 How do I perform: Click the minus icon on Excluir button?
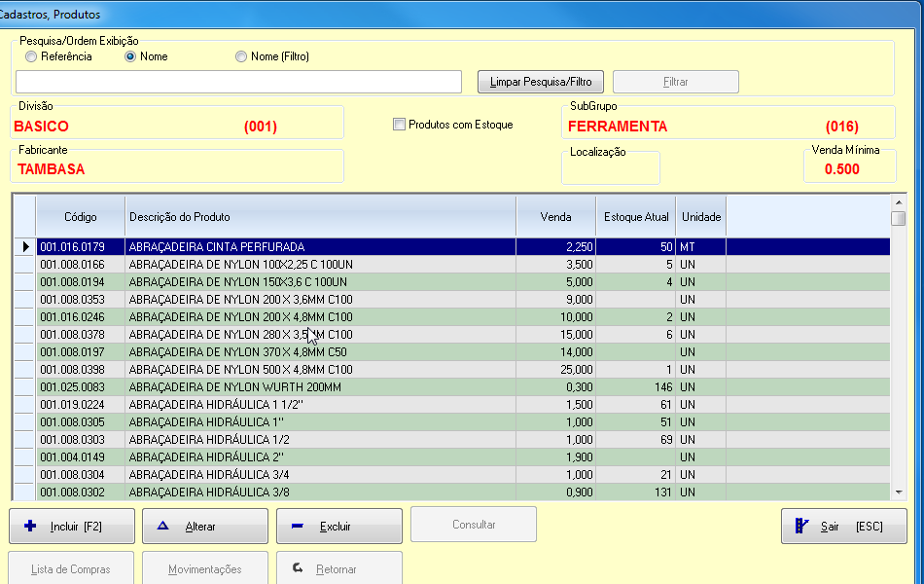tap(298, 527)
